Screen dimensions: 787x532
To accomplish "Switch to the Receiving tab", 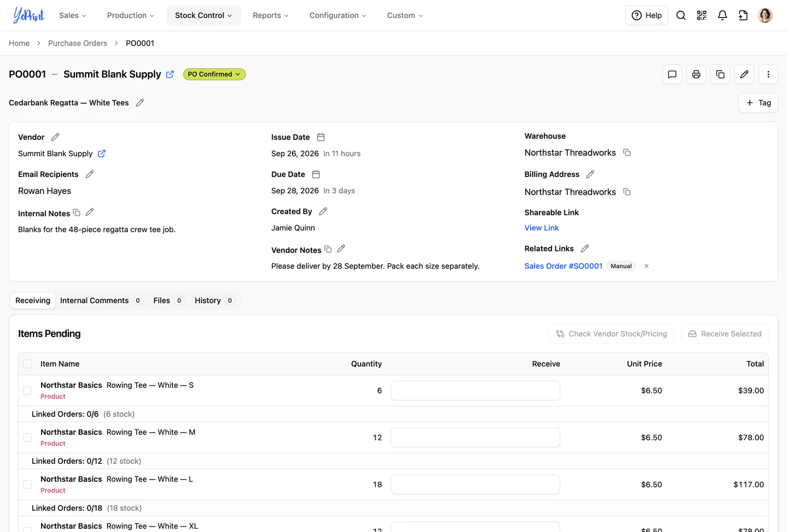I will pyautogui.click(x=33, y=300).
